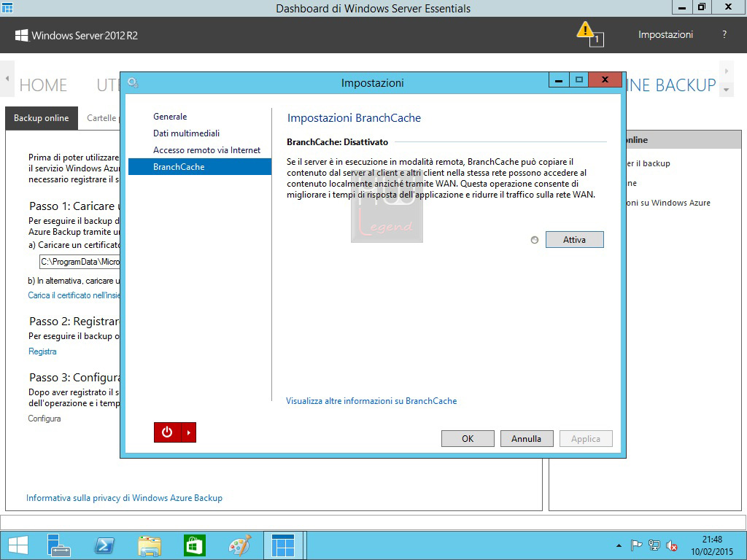Open PowerShell from the taskbar

tap(104, 545)
